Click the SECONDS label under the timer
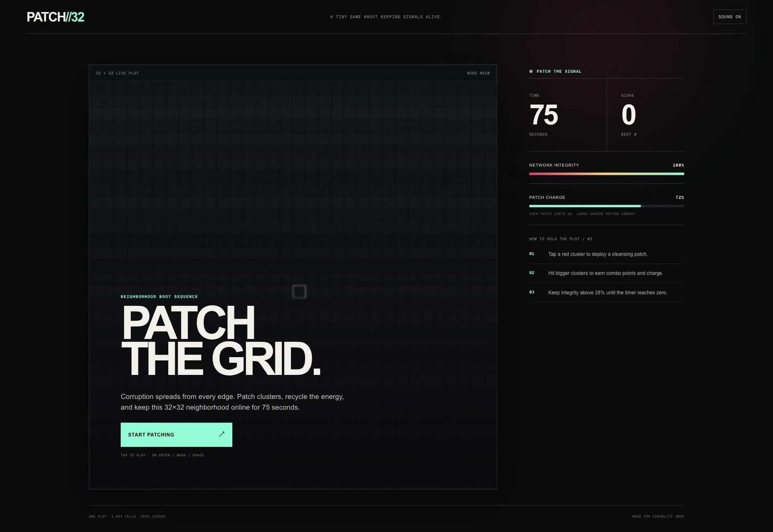 [538, 134]
